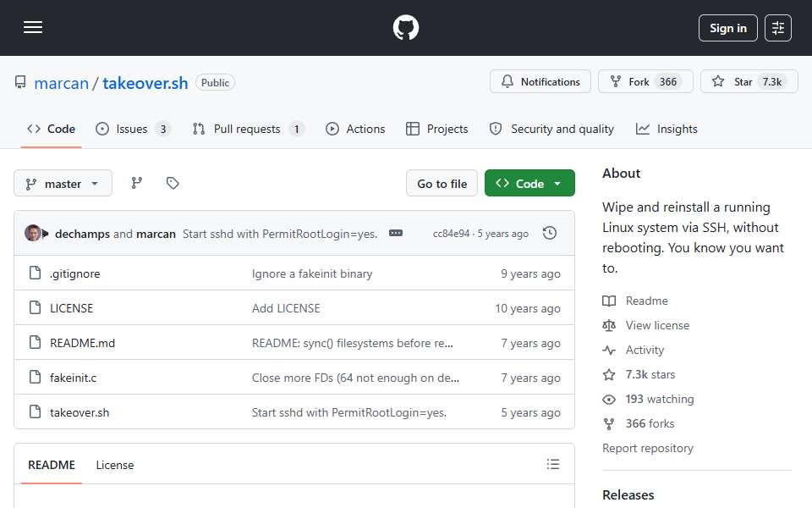This screenshot has width=812, height=508.
Task: Expand commit details ellipsis button
Action: pyautogui.click(x=396, y=234)
